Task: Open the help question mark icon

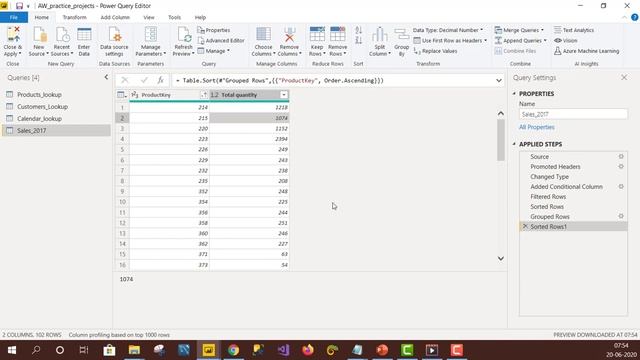Action: (634, 17)
